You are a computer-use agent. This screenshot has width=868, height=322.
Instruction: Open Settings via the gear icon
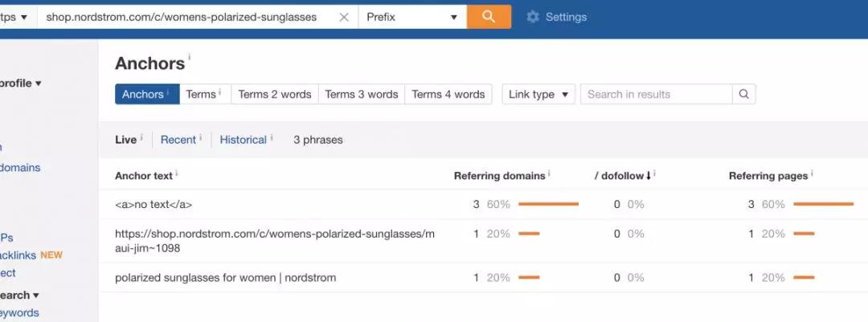click(533, 17)
